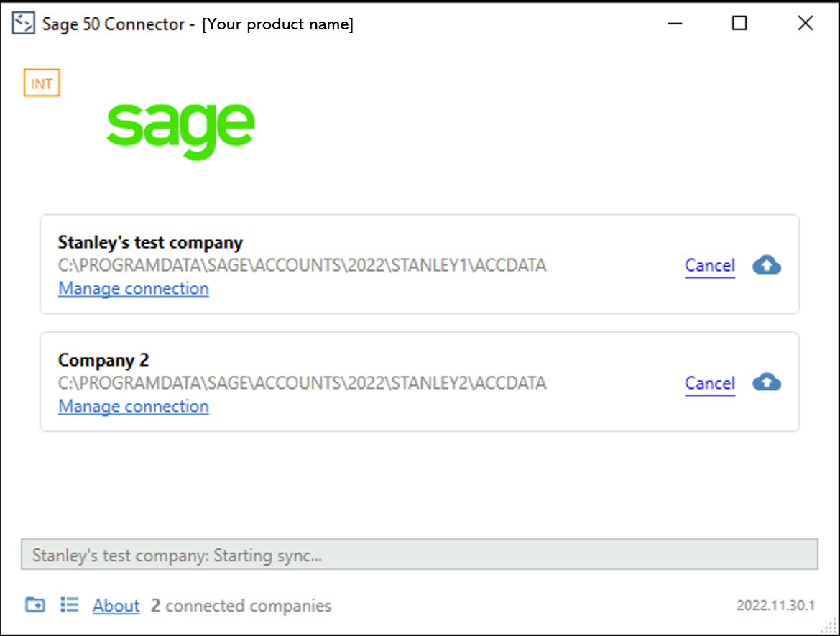This screenshot has height=636, width=840.
Task: Click the Sage 50 Connector title bar icon
Action: coord(24,24)
